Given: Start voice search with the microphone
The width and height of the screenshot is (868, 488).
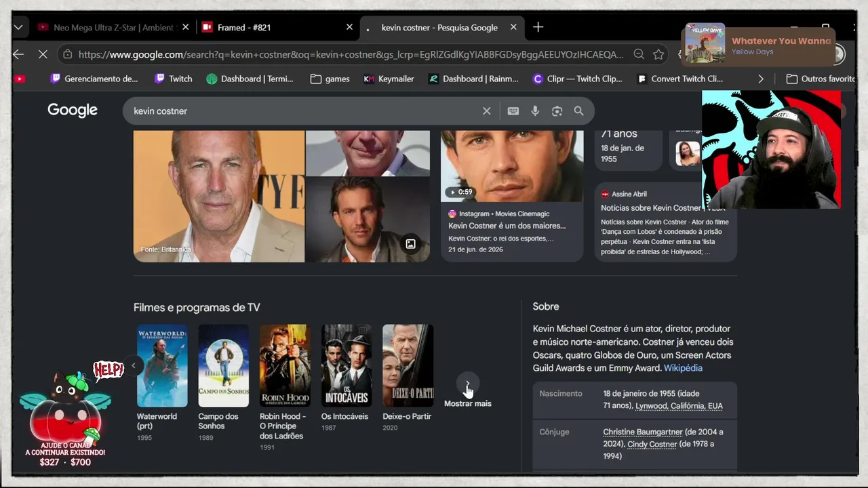Looking at the screenshot, I should [535, 111].
